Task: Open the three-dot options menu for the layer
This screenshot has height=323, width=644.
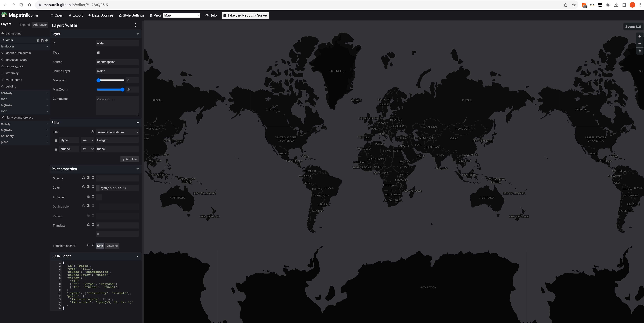Action: (x=136, y=25)
